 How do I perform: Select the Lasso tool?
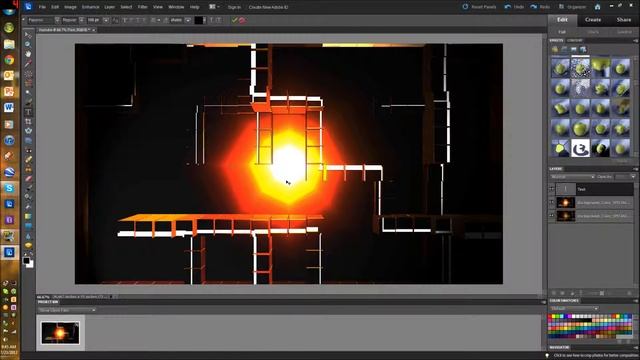(28, 83)
